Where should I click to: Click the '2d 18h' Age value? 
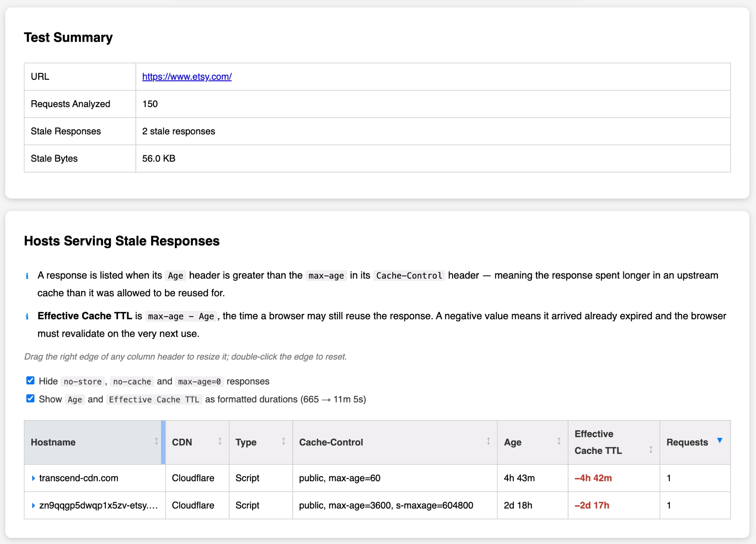[518, 506]
